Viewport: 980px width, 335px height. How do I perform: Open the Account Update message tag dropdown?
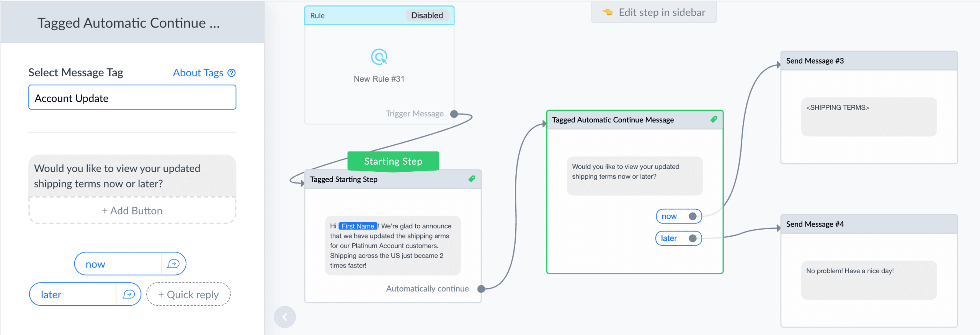tap(132, 98)
